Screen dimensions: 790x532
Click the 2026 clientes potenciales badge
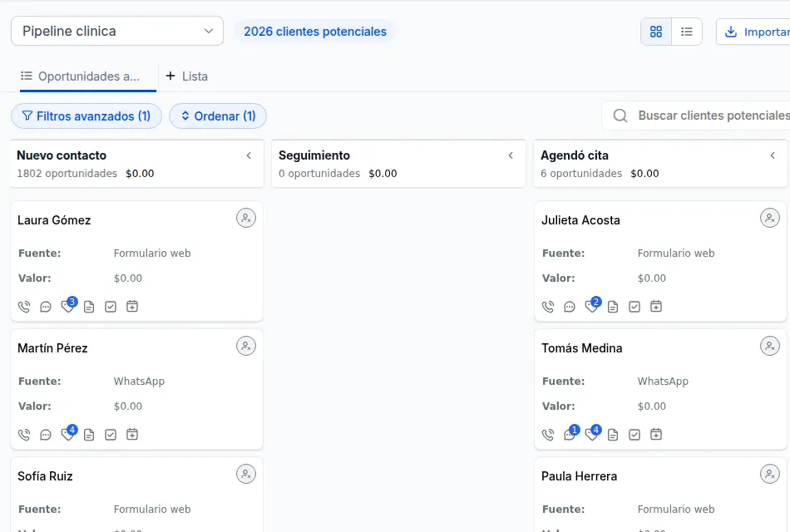tap(315, 32)
